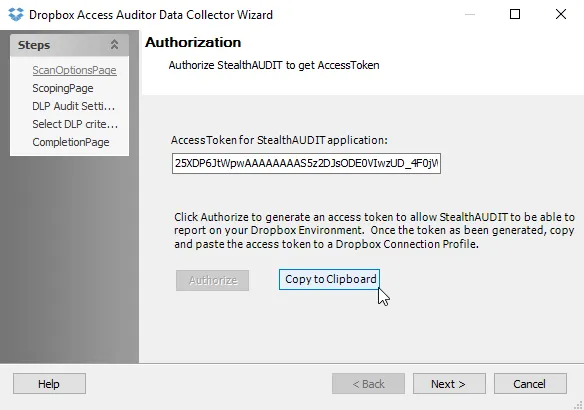Click 'Authorize StealthAUDIT to get AccessToken' text
The image size is (584, 410).
(x=274, y=65)
